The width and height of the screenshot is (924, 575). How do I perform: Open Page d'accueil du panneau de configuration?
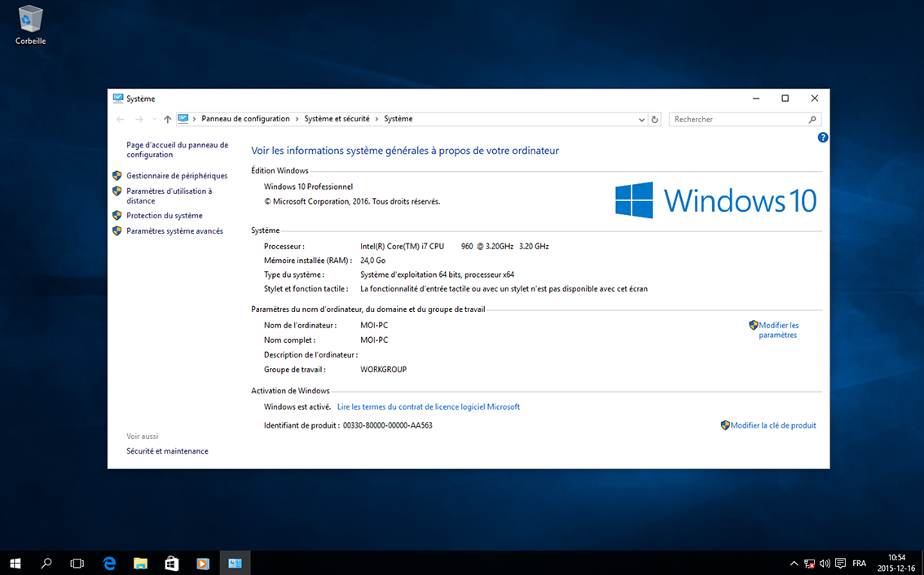click(178, 150)
